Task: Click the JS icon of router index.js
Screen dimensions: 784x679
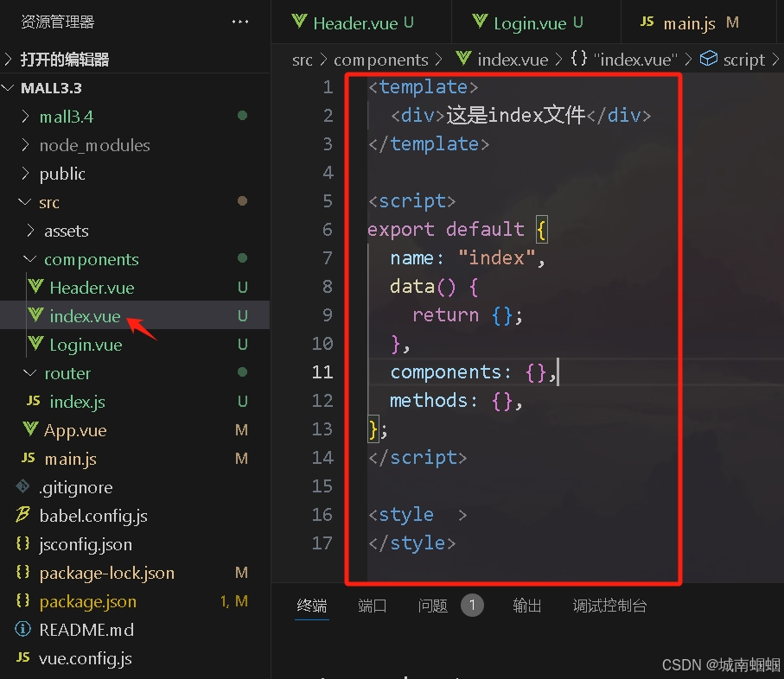Action: 33,401
